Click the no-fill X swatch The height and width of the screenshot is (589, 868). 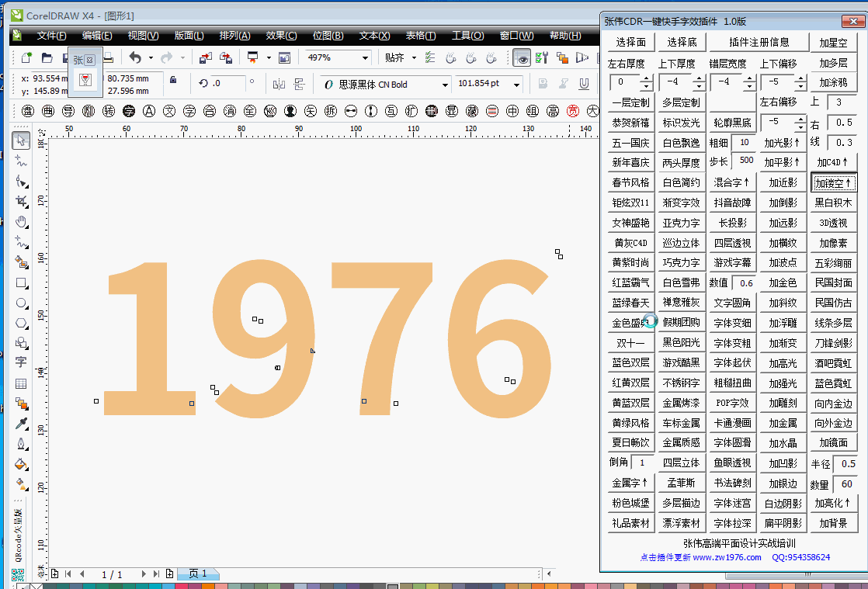click(x=36, y=586)
